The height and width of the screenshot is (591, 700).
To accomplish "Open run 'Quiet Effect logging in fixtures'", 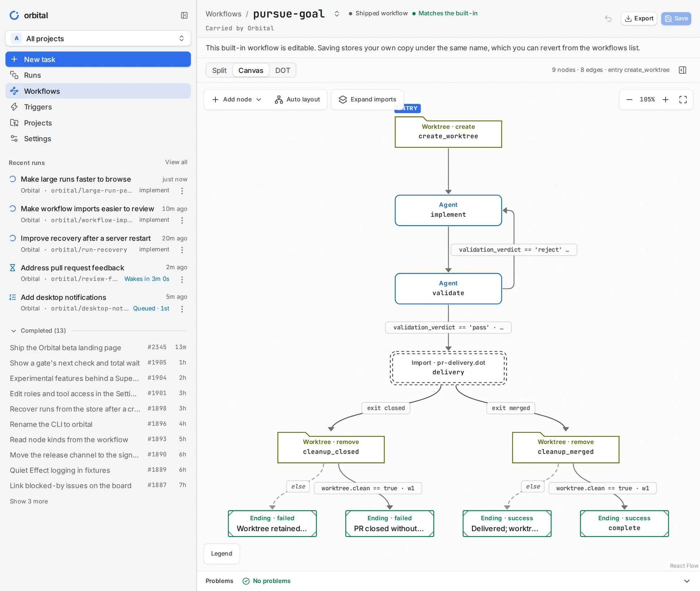I will (98, 470).
